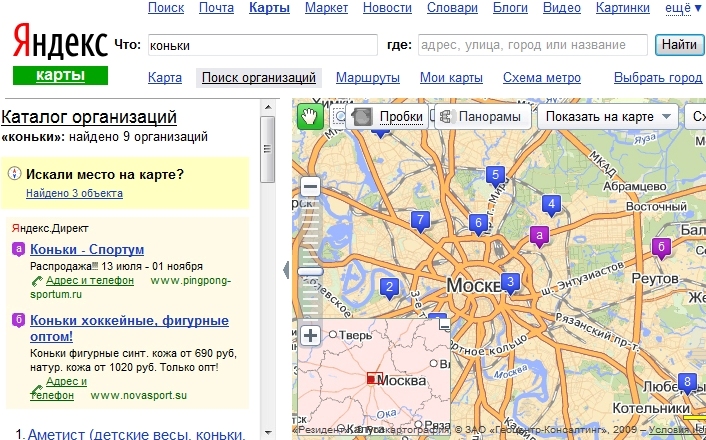
Task: Open the Коньки - Спортум ad link
Action: pyautogui.click(x=87, y=249)
